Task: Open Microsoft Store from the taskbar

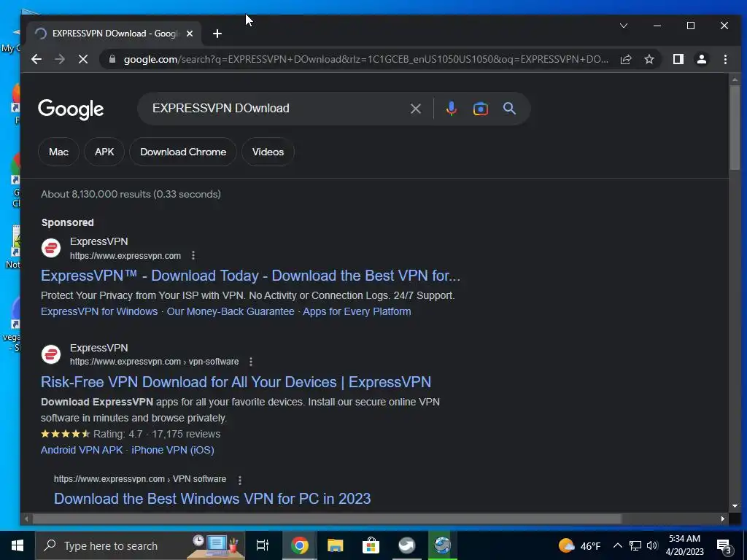Action: [x=371, y=545]
